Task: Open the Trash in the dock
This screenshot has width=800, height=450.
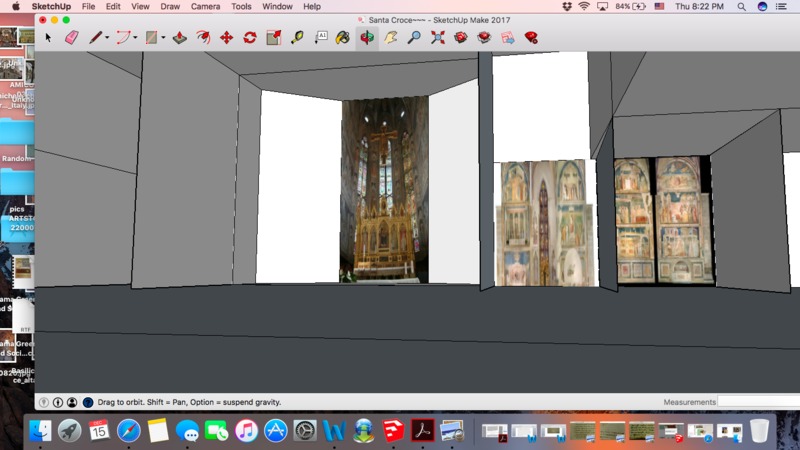Action: point(759,431)
